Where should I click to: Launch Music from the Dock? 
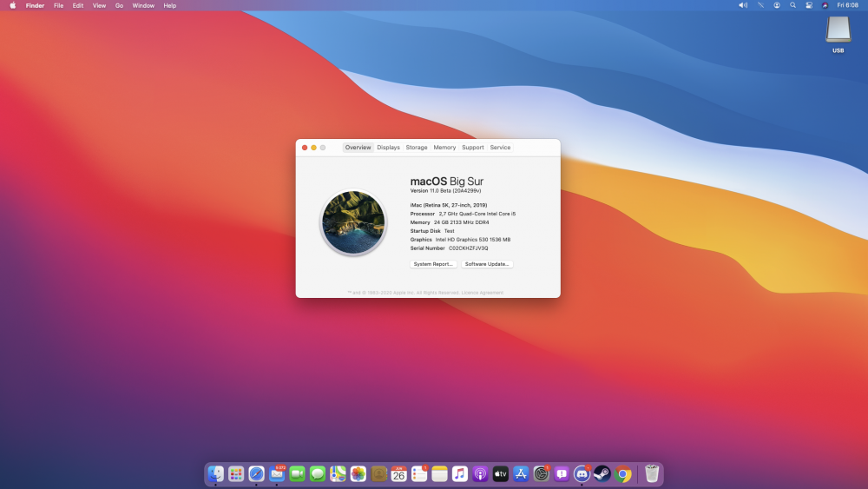[460, 474]
